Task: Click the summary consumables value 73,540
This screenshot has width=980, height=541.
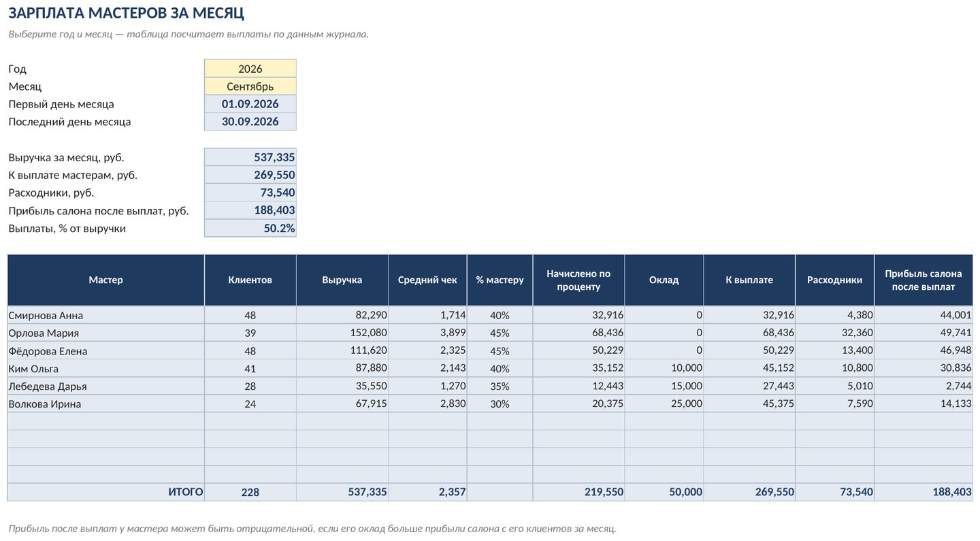Action: pos(250,193)
